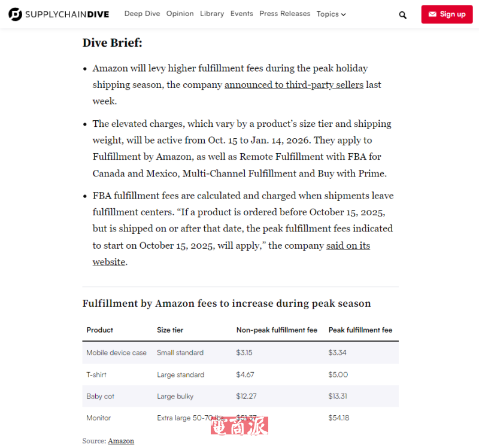Open Press Releases from the navbar

pos(284,14)
